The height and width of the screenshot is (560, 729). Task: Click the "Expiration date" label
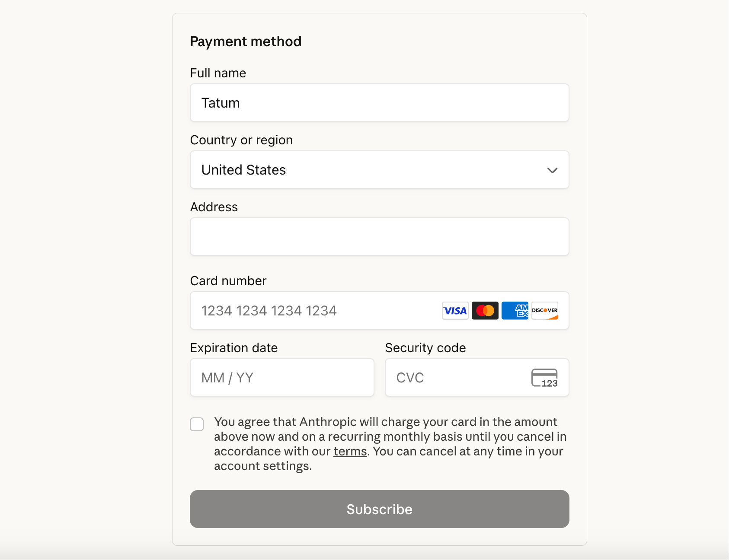click(x=234, y=348)
